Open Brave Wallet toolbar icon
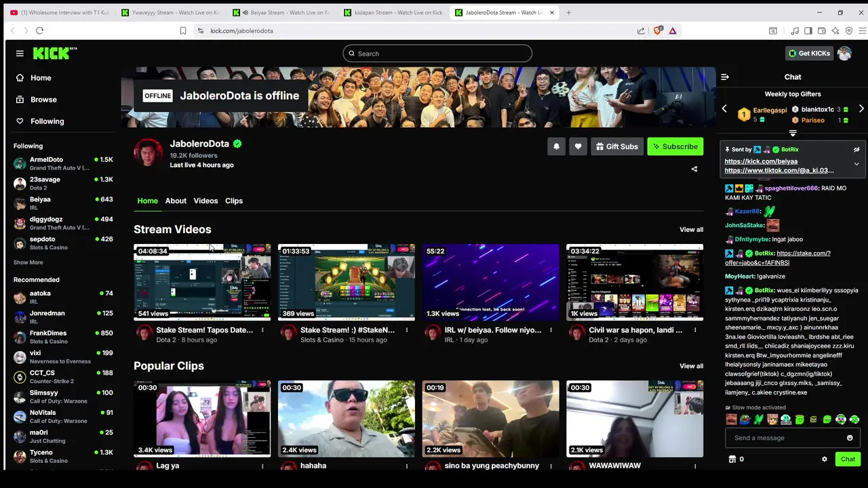The width and height of the screenshot is (868, 488). [x=822, y=30]
